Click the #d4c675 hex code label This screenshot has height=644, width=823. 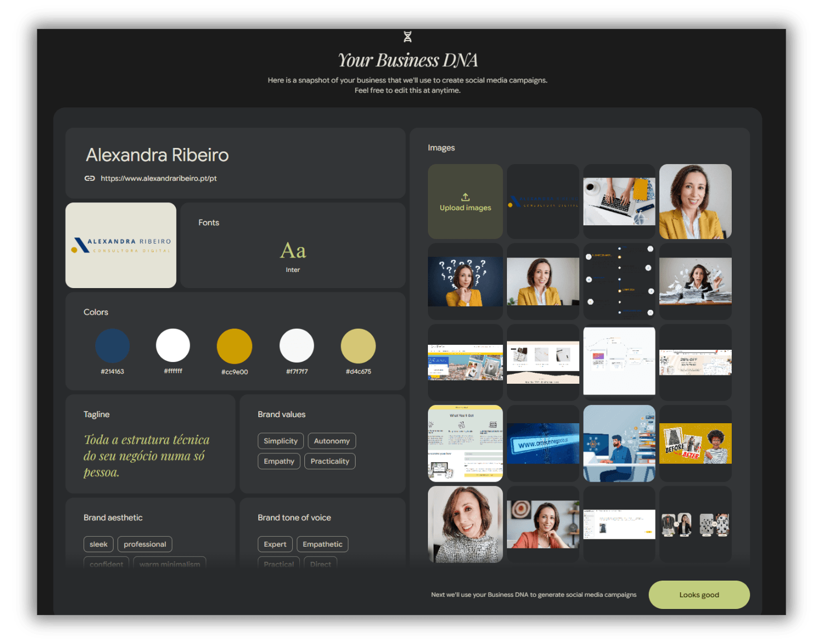point(358,371)
